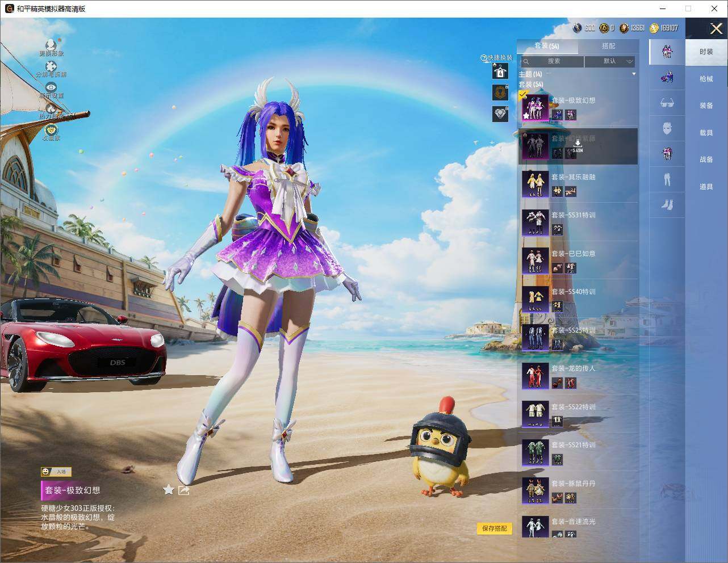Click the first sub-item icon under 极致幻想

(558, 115)
